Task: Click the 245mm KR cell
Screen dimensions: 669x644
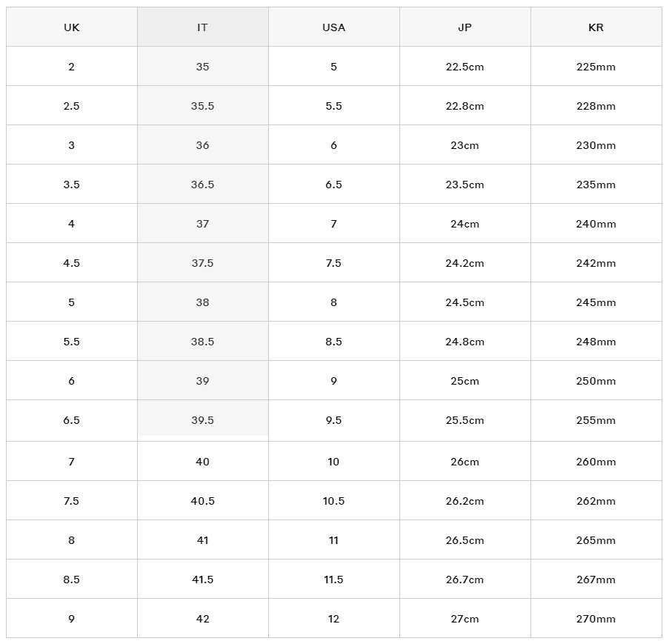Action: pyautogui.click(x=596, y=302)
